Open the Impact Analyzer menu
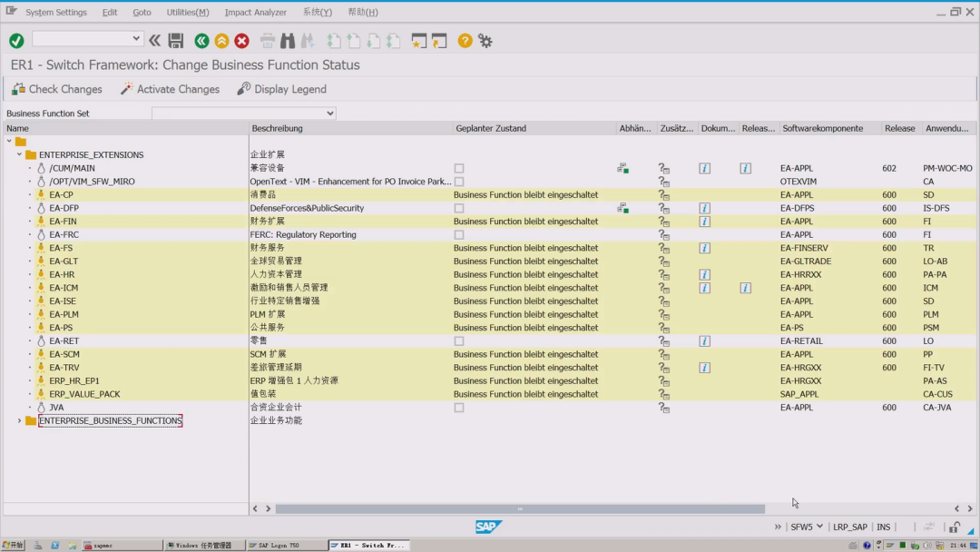Viewport: 980px width, 552px height. pos(256,12)
